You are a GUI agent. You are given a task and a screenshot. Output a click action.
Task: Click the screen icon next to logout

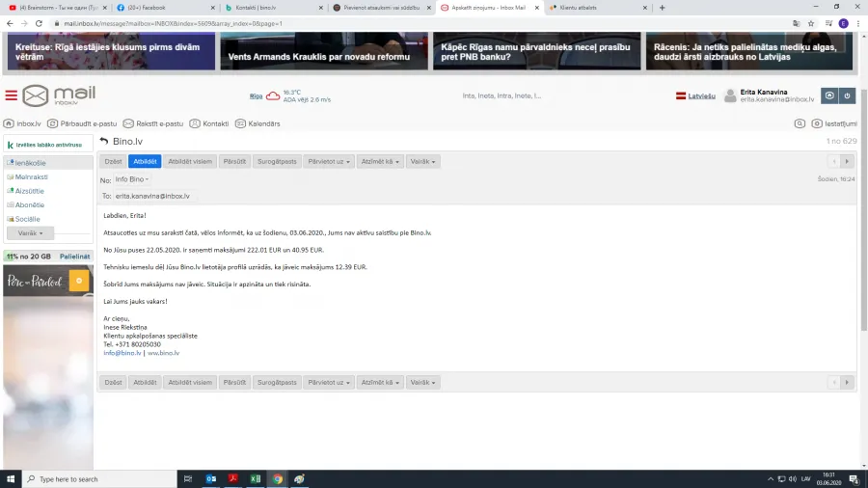(x=829, y=95)
